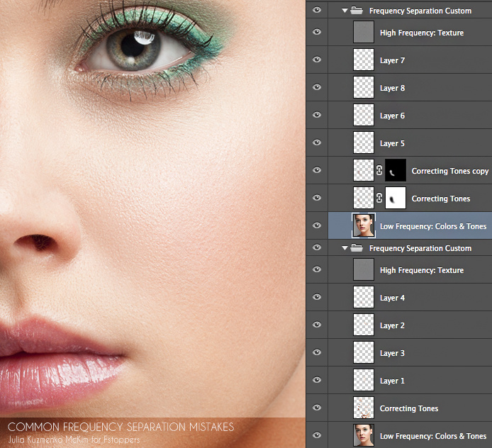492x448 pixels.
Task: Hide the Correcting Tones copy layer
Action: 317,170
